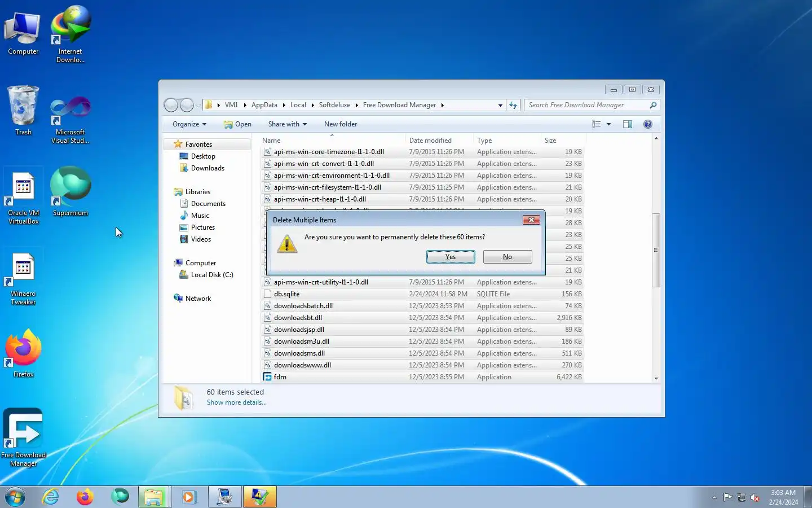
Task: Toggle the preview pane button
Action: click(628, 124)
